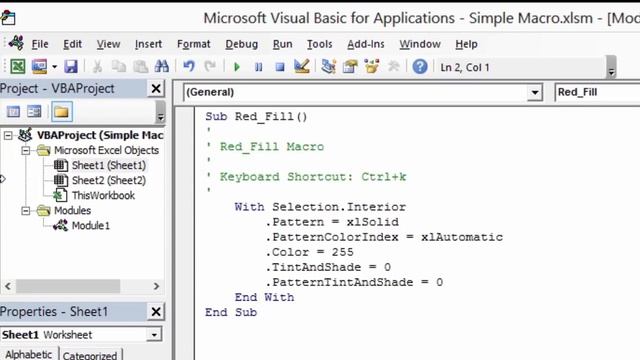Image resolution: width=640 pixels, height=360 pixels.
Task: Toggle Design Mode icon
Action: [x=302, y=66]
